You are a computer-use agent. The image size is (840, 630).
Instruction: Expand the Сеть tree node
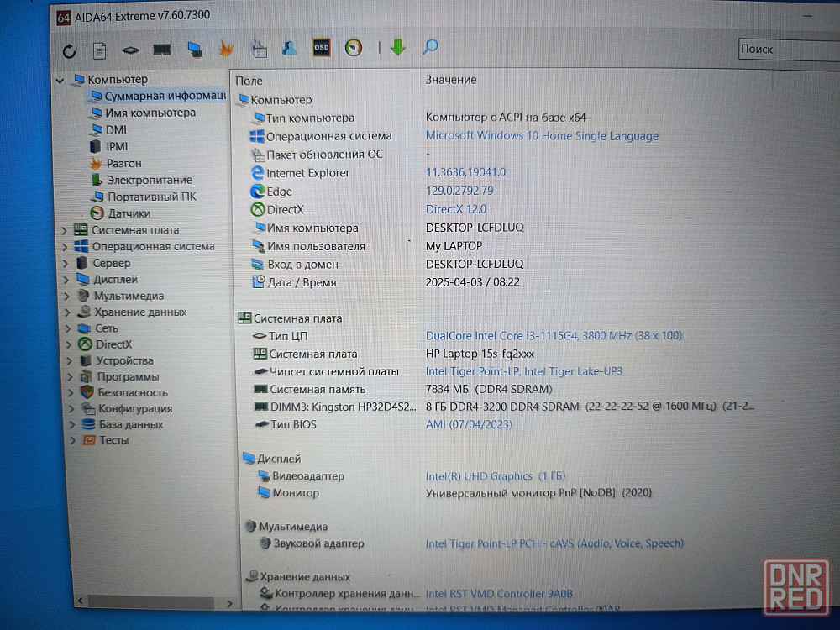click(69, 328)
